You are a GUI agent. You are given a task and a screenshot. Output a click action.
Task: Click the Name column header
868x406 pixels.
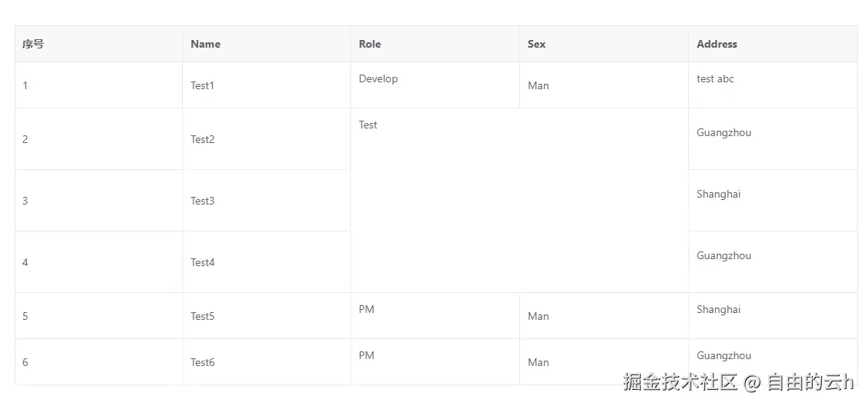coord(205,45)
